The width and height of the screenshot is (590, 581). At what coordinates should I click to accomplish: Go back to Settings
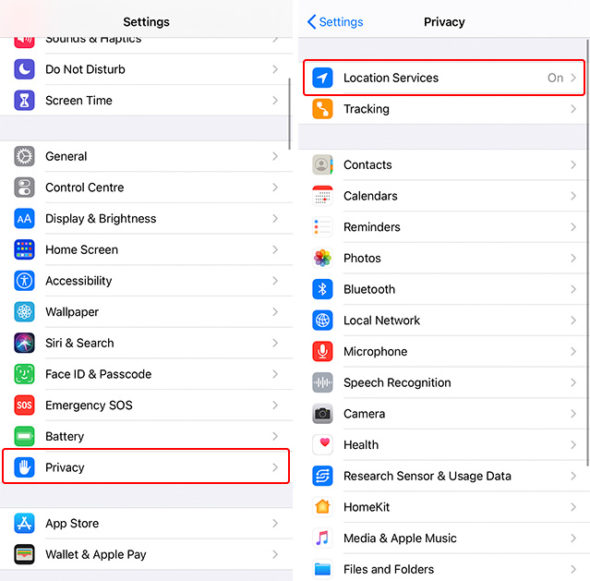335,22
